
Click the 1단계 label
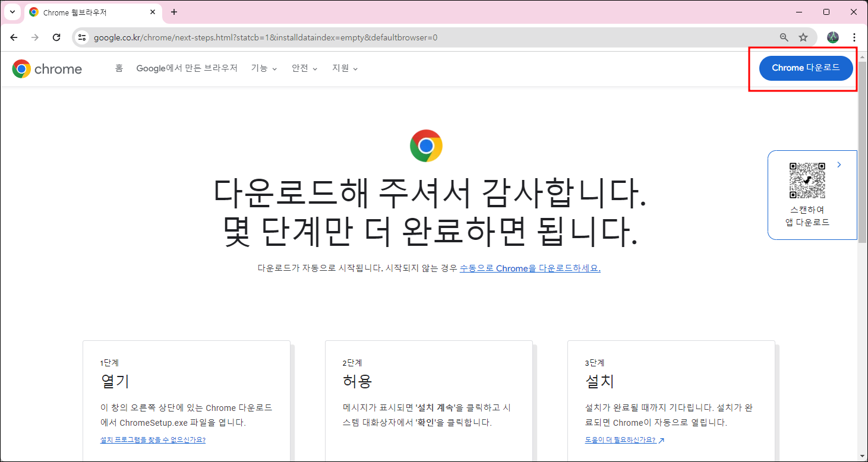[x=109, y=363]
